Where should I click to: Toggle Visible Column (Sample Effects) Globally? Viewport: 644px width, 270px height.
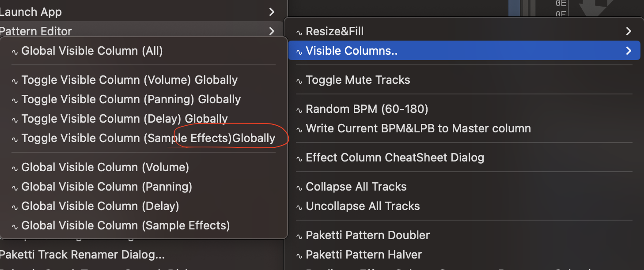click(x=148, y=138)
